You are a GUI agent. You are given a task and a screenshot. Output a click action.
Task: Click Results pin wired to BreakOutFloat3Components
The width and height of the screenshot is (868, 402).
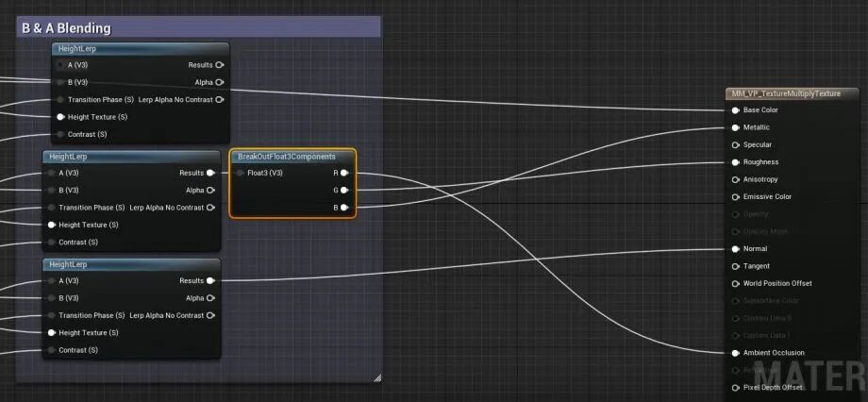click(210, 173)
